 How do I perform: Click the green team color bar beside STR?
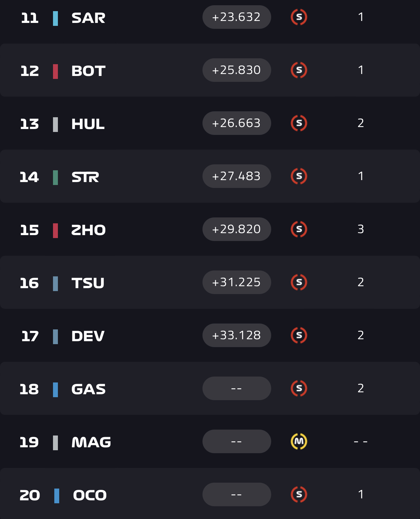(56, 177)
